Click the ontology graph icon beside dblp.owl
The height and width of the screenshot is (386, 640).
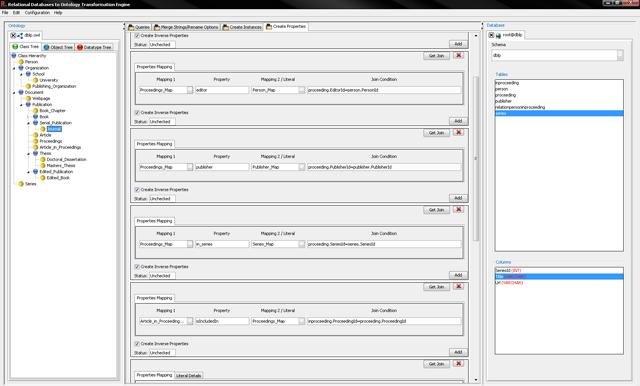point(20,35)
